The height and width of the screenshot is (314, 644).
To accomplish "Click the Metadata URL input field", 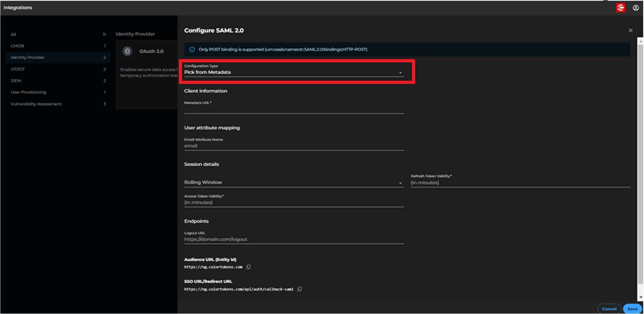I will click(294, 111).
